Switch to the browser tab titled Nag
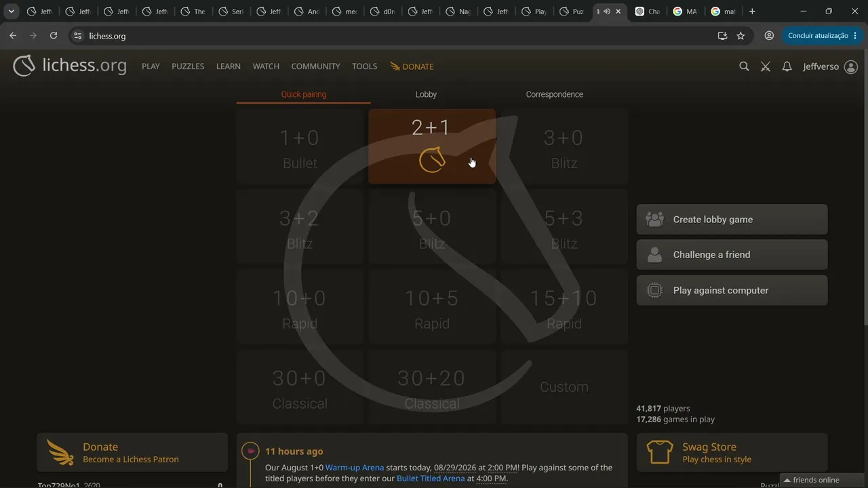Viewport: 868px width, 488px height. pos(458,12)
